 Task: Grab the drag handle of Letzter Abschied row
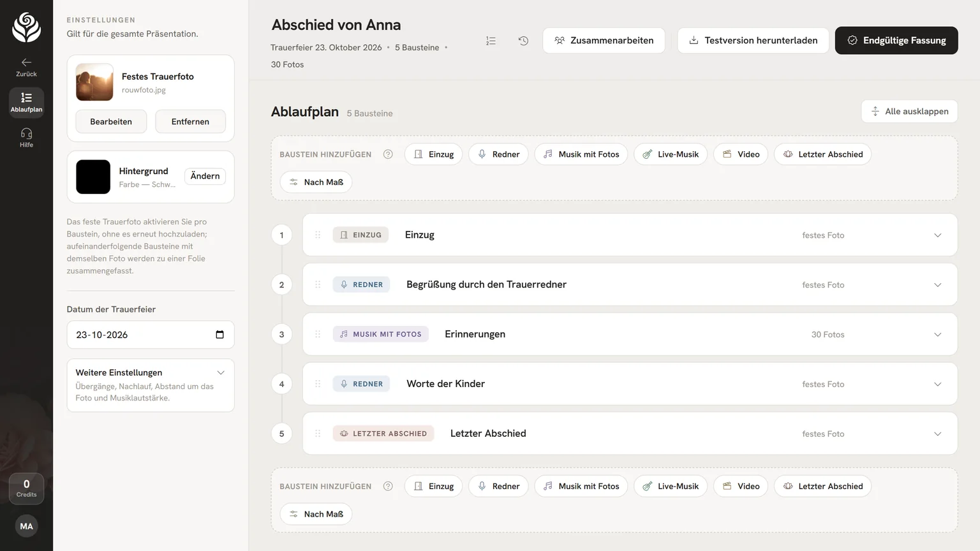pos(318,434)
